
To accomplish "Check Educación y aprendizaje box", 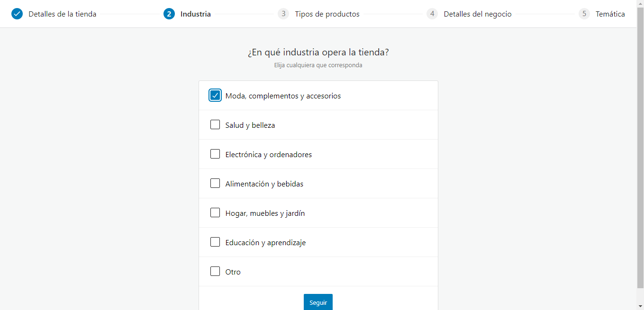I will coord(215,242).
